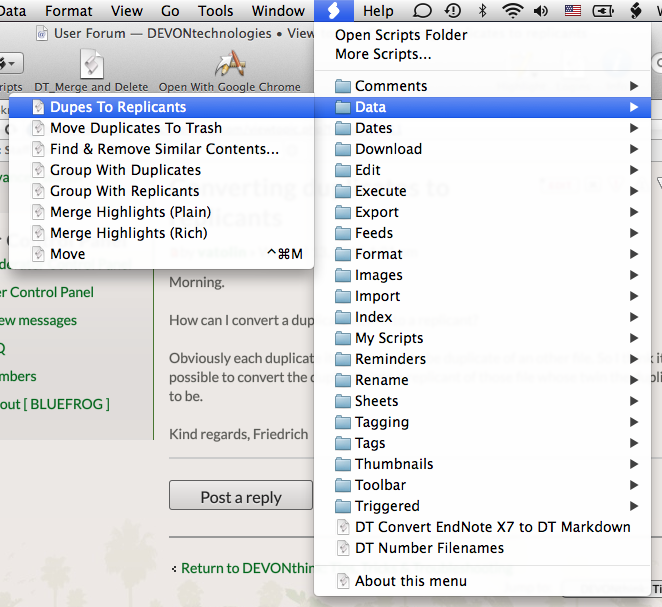Expand the Data scripts submenu arrow
This screenshot has height=607, width=662.
click(634, 107)
